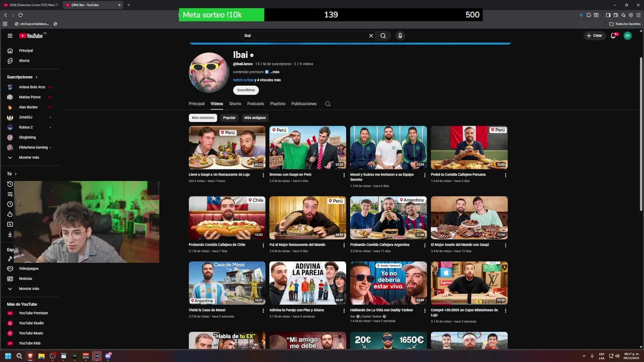Play El Mejor Asado del Mundo thumbnail
Viewport: 644px width, 362px height.
pyautogui.click(x=469, y=218)
